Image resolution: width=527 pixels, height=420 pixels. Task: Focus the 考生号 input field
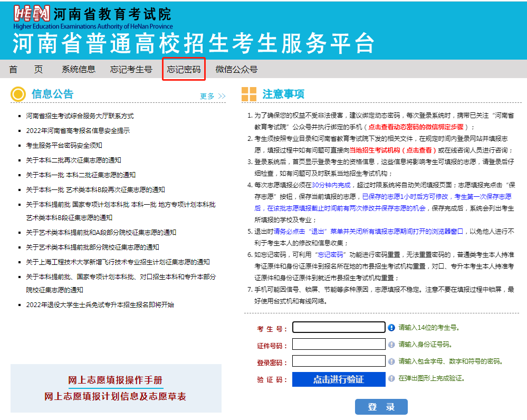[339, 327]
